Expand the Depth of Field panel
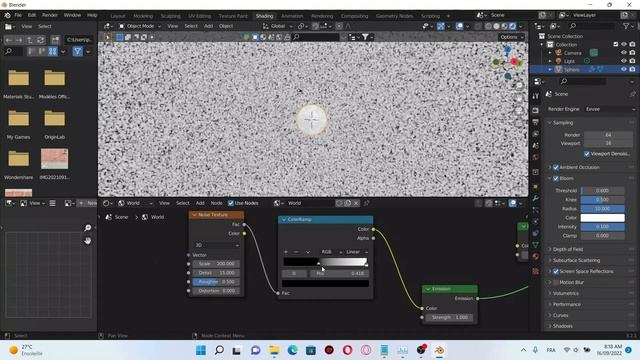 point(568,249)
